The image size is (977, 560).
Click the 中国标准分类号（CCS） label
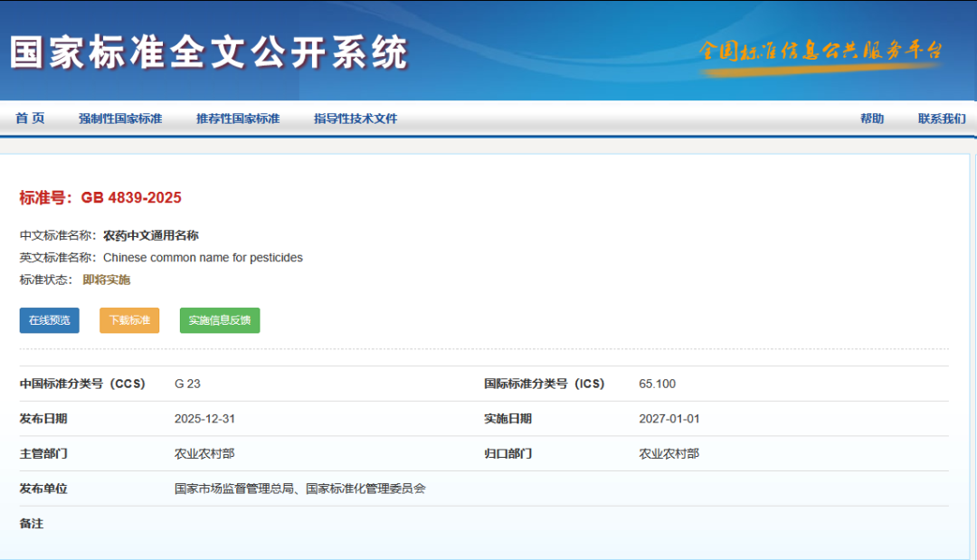[82, 384]
